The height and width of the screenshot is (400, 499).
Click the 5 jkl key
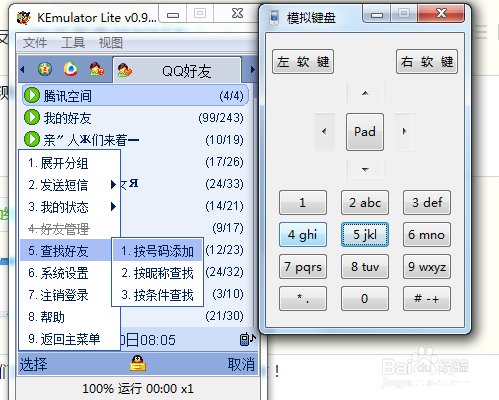point(365,235)
